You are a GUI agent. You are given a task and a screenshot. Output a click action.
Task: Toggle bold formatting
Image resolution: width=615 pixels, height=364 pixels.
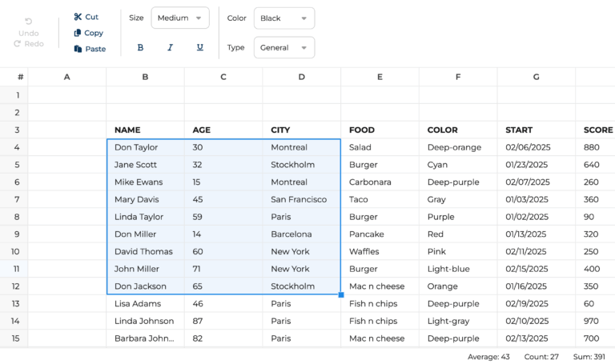[x=140, y=48]
